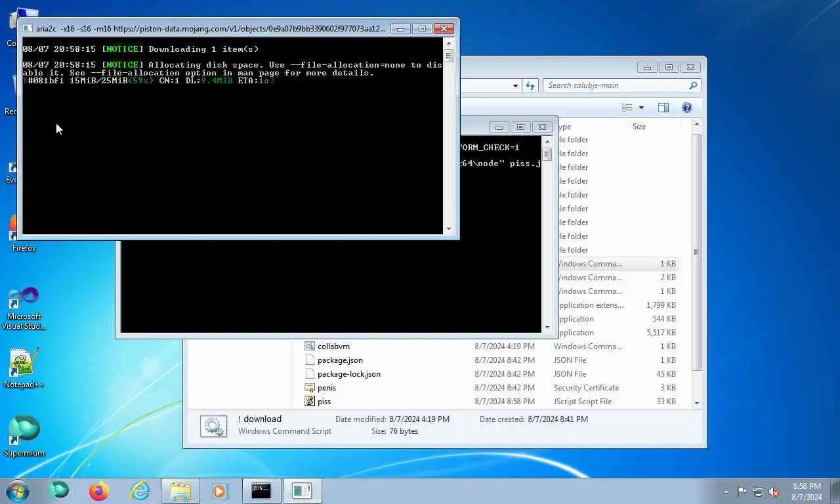Select the piss JScript file icon
This screenshot has width=840, height=504.
coord(310,402)
